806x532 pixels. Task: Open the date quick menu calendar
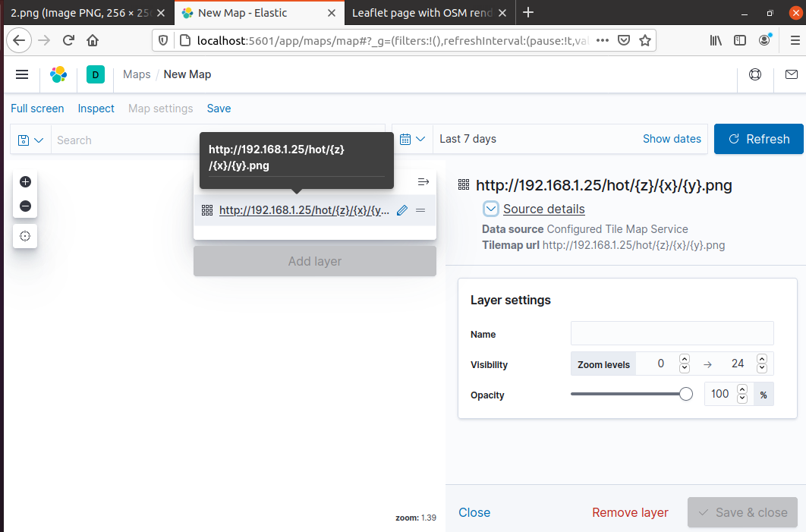(412, 140)
